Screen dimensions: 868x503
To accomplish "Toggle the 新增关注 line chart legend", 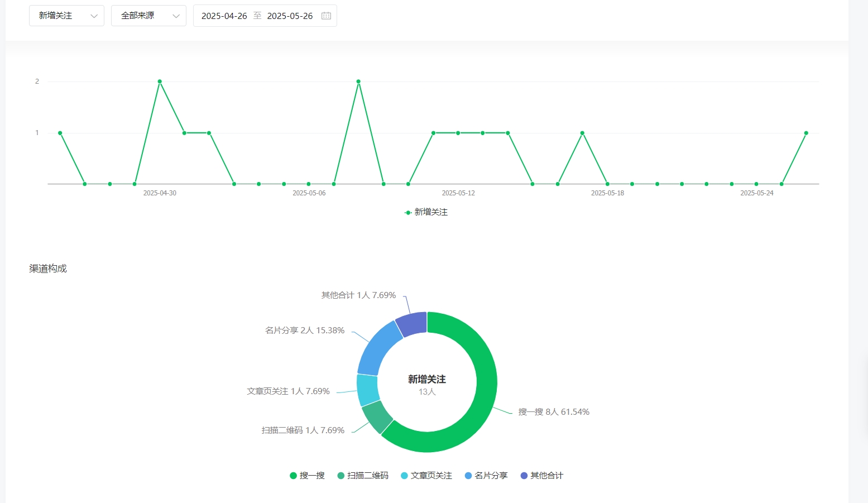I will 426,212.
